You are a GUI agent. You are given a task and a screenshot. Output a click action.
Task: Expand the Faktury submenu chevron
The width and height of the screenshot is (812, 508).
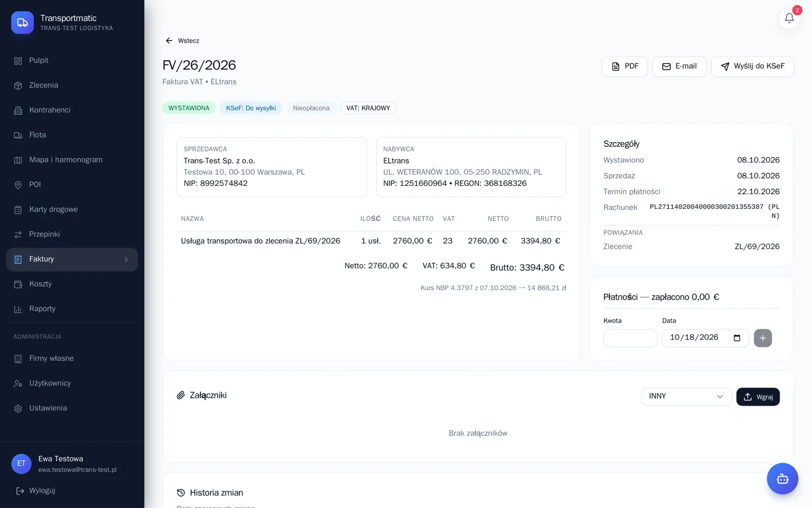[126, 260]
